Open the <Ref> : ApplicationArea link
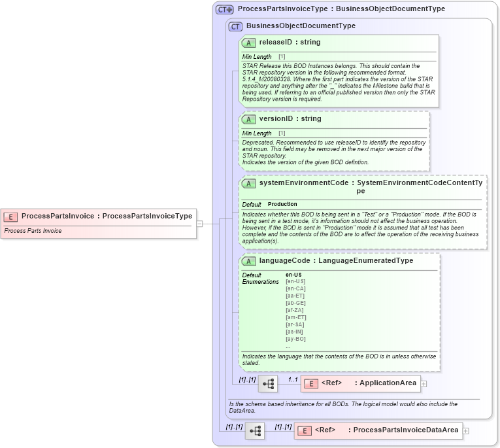500x448 pixels. coord(369,383)
